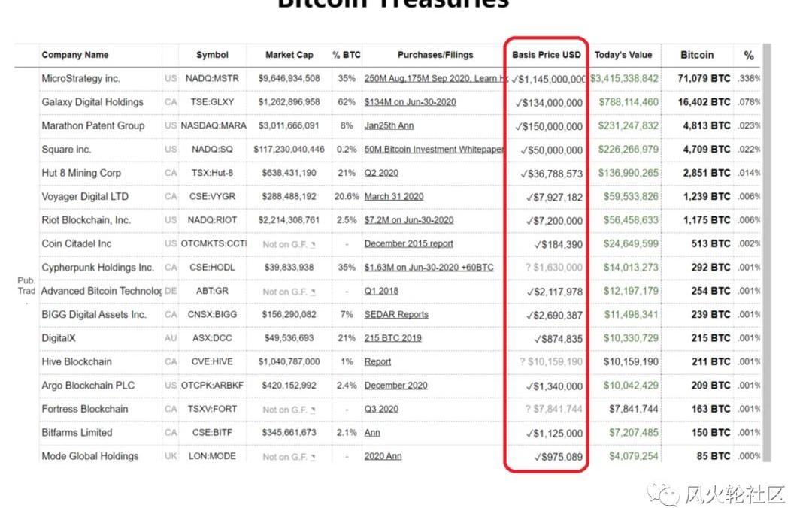Open the SEDAR Reports link
Image resolution: width=812 pixels, height=508 pixels.
[x=396, y=314]
